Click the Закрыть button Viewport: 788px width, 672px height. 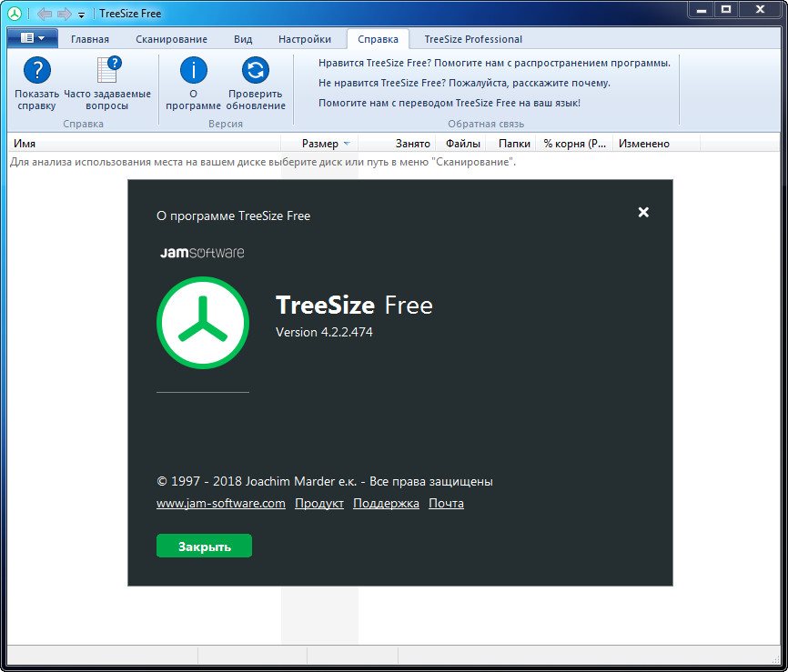pyautogui.click(x=204, y=546)
